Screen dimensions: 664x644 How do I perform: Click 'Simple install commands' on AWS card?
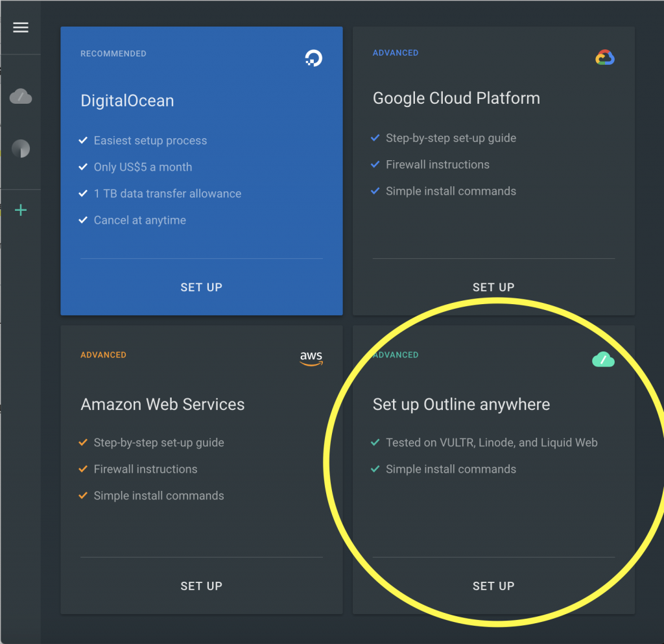pos(159,495)
